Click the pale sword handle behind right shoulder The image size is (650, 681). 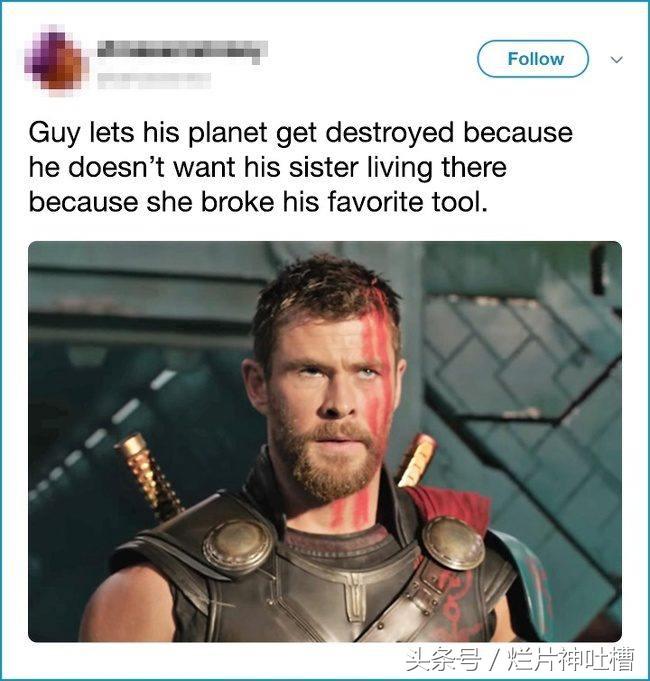[x=416, y=461]
